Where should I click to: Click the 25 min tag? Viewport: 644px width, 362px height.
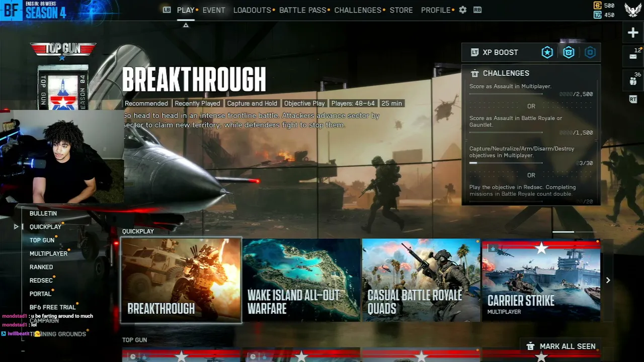[391, 104]
